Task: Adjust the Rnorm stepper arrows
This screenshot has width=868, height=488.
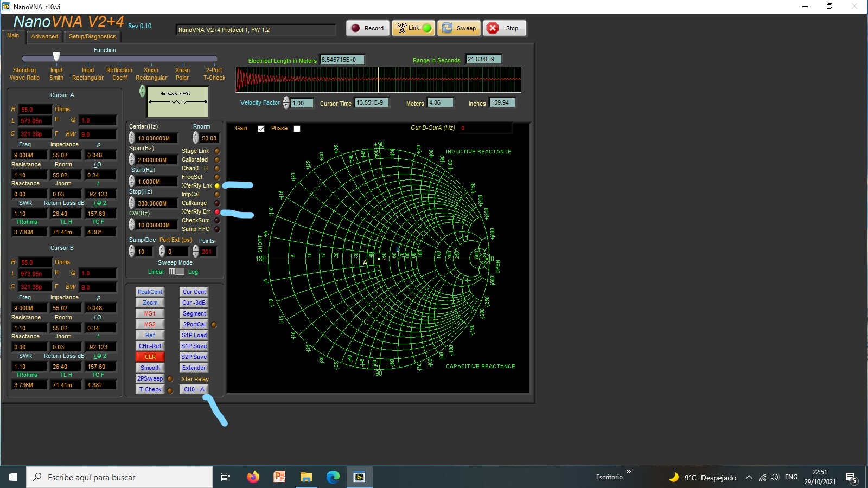Action: (x=195, y=138)
